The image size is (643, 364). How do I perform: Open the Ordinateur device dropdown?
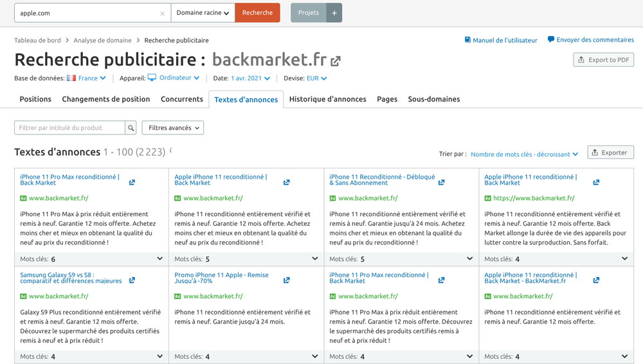pyautogui.click(x=179, y=78)
